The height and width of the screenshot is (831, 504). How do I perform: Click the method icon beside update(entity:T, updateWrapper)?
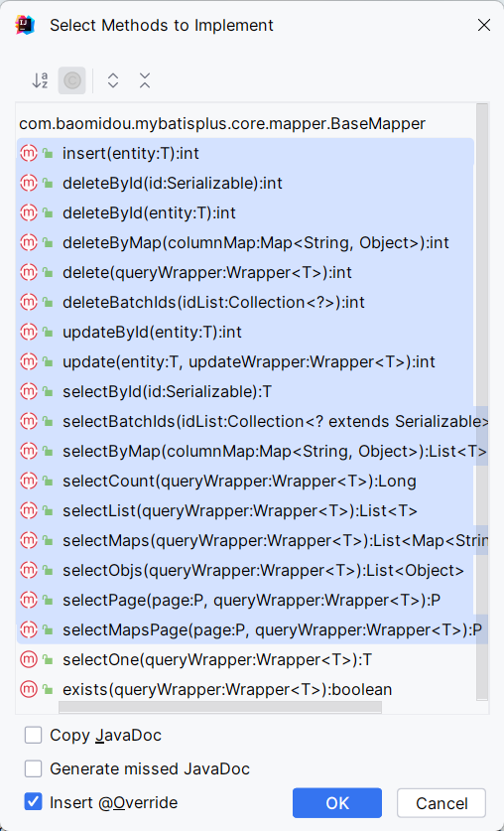click(29, 362)
